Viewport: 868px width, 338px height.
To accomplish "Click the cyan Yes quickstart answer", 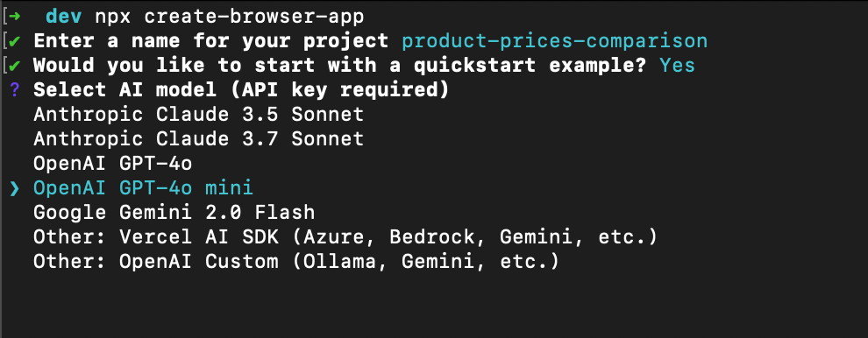I will (x=678, y=66).
